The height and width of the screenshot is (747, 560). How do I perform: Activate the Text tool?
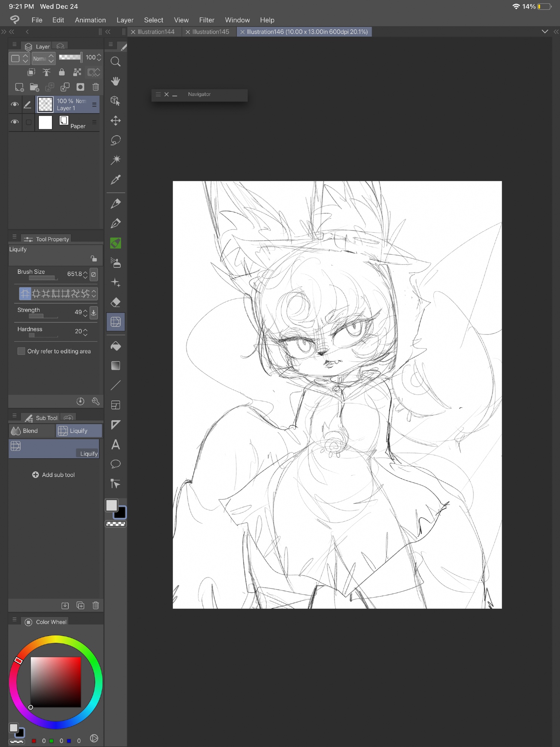point(115,444)
